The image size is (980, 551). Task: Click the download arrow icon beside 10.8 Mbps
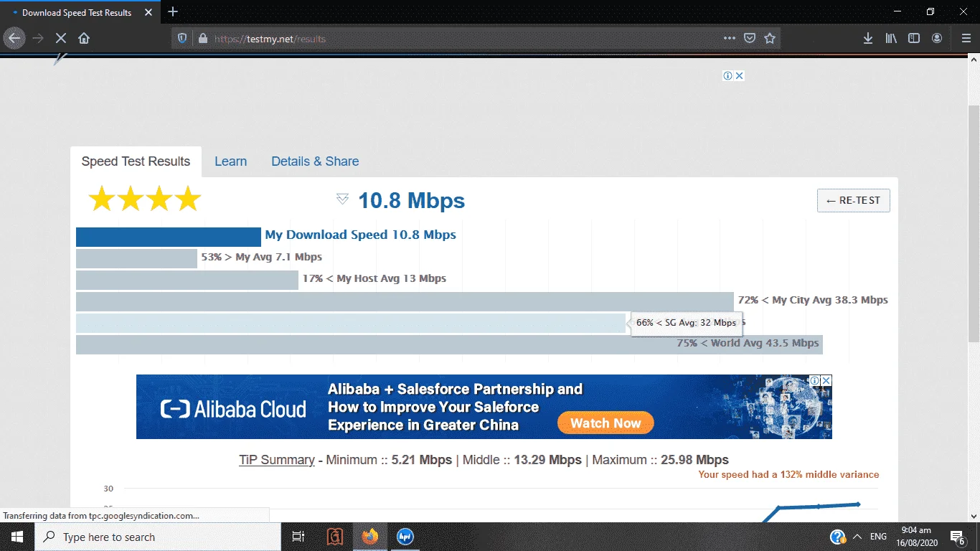click(342, 199)
